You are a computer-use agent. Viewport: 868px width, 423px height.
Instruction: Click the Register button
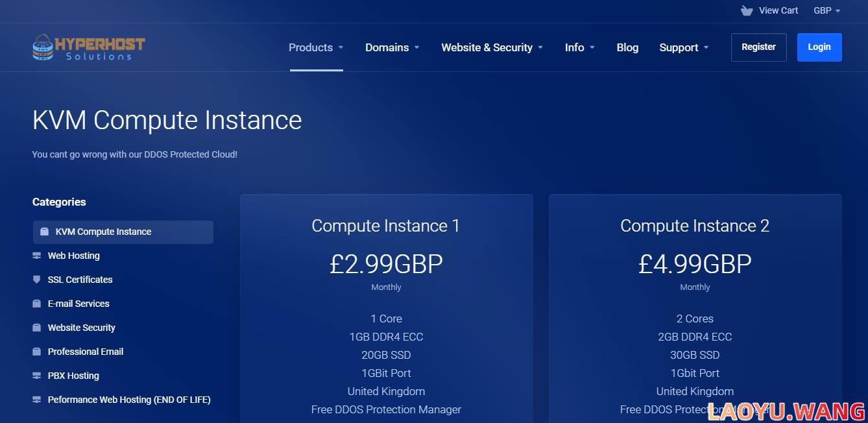(758, 47)
